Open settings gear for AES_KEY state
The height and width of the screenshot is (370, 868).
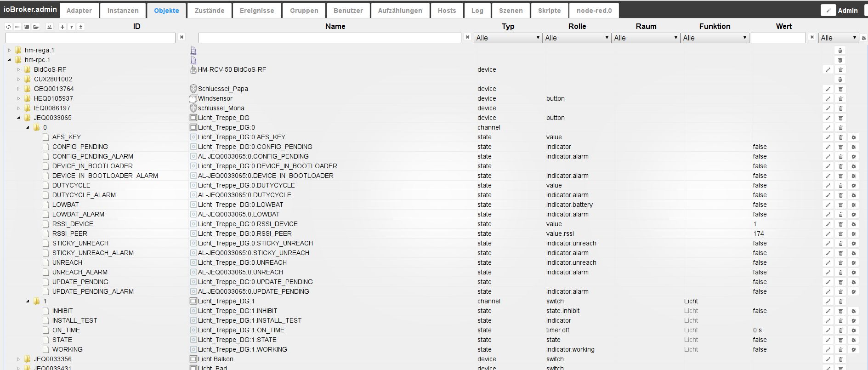coord(854,137)
